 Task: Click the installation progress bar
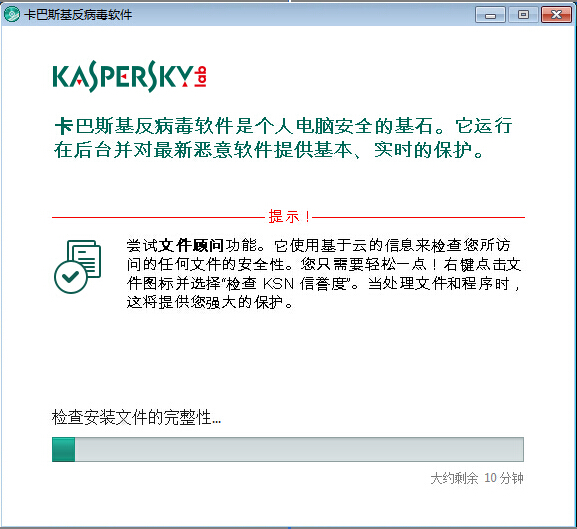288,449
